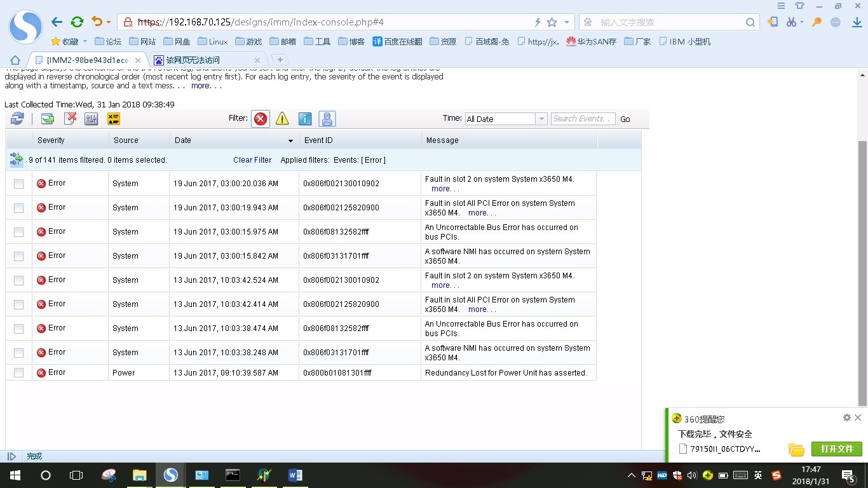
Task: Open the 收藏 favorites dropdown
Action: [69, 41]
